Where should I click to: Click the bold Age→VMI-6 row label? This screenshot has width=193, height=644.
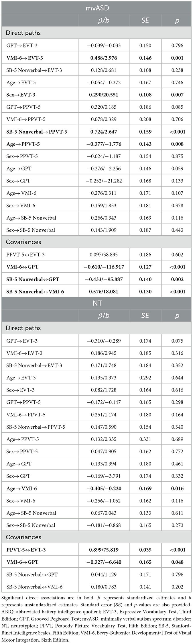pos(21,488)
